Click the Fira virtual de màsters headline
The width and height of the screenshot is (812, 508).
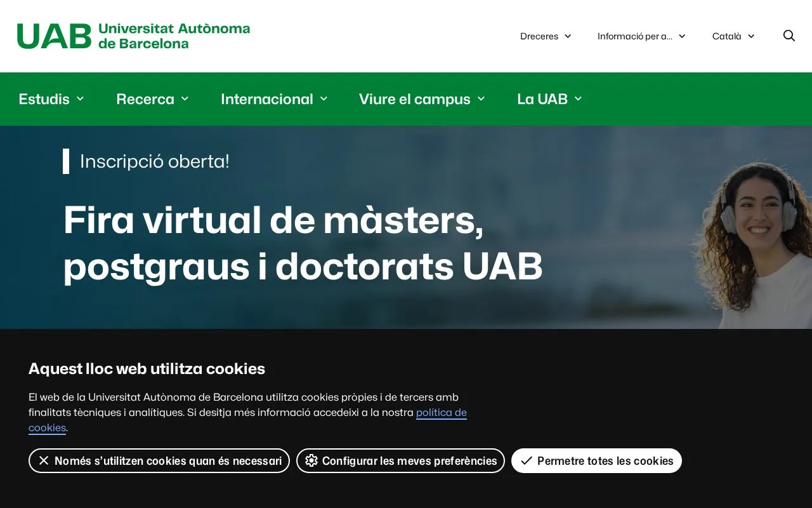(x=303, y=243)
